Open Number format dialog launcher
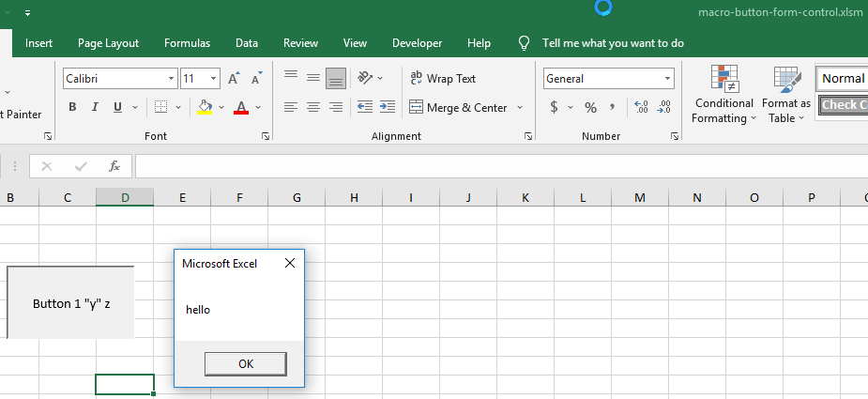The width and height of the screenshot is (868, 399). click(675, 136)
